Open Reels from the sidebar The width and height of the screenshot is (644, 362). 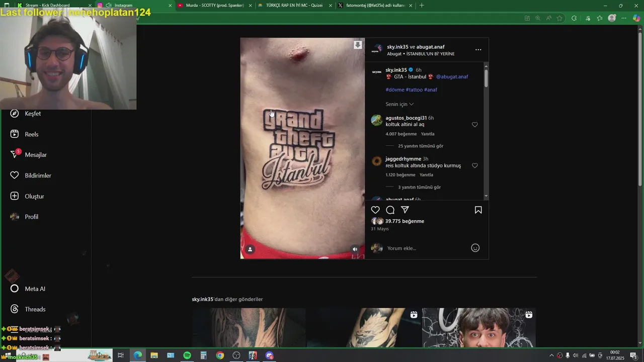25,134
